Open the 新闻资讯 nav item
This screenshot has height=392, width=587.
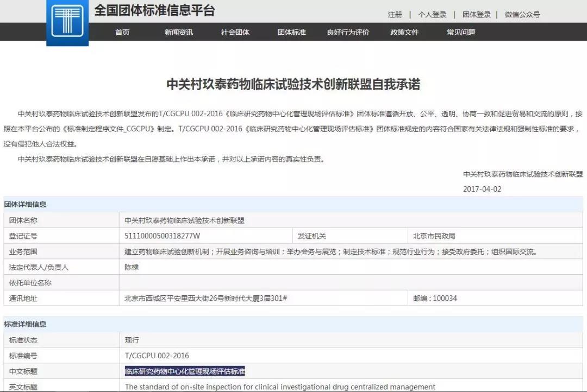tap(179, 32)
